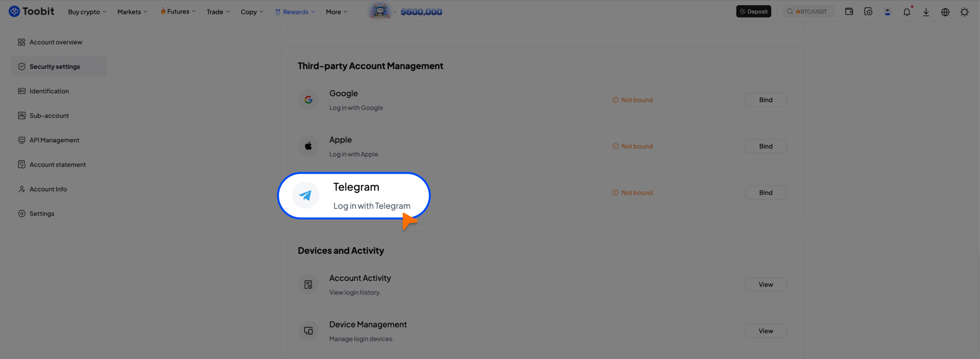Open Sub-account in the sidebar
980x359 pixels.
tap(58, 115)
